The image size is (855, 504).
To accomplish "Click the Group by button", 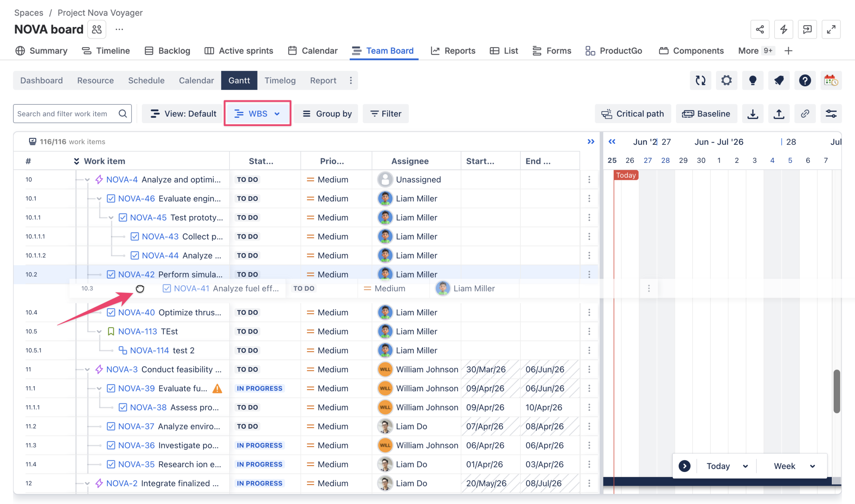I will (x=327, y=113).
